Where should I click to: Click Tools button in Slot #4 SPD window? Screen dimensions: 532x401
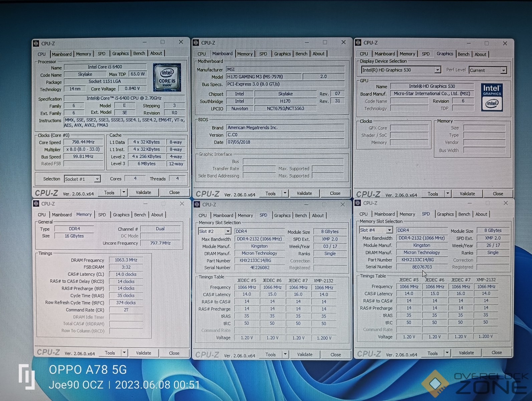(x=433, y=353)
